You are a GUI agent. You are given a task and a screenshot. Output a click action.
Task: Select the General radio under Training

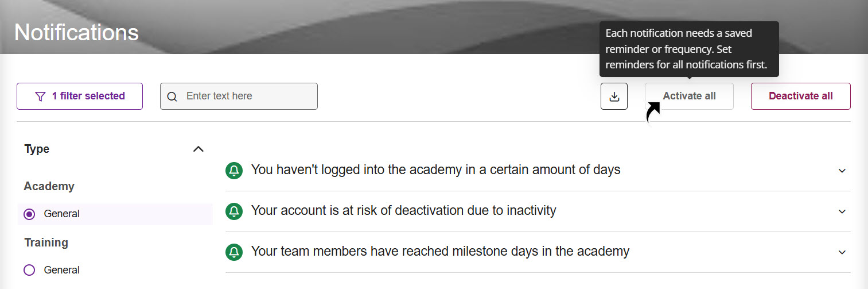(x=29, y=270)
